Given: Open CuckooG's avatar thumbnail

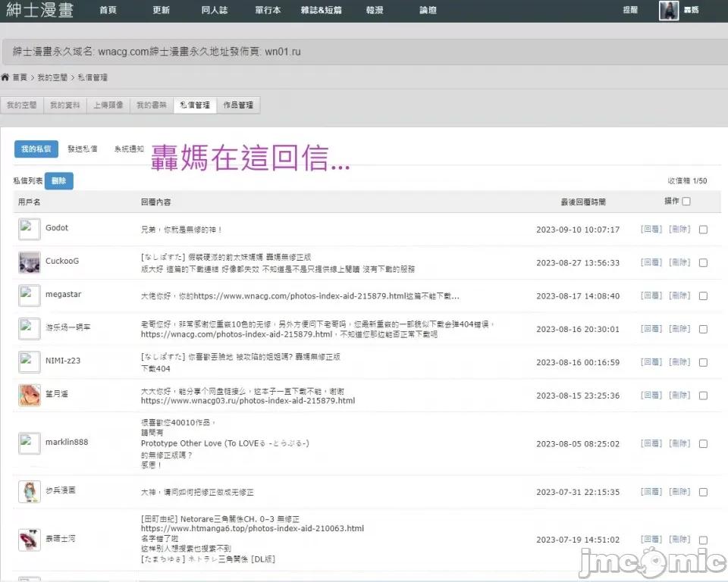Looking at the screenshot, I should click(x=30, y=262).
